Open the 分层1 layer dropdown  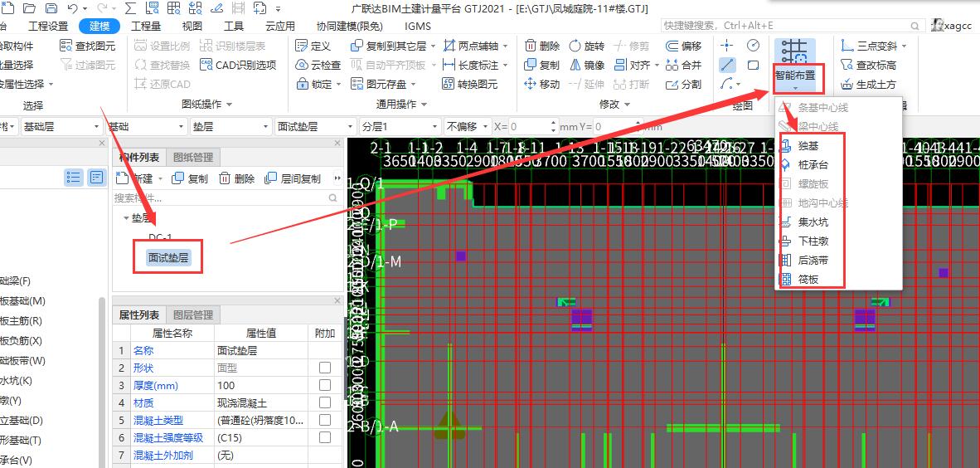pos(400,126)
